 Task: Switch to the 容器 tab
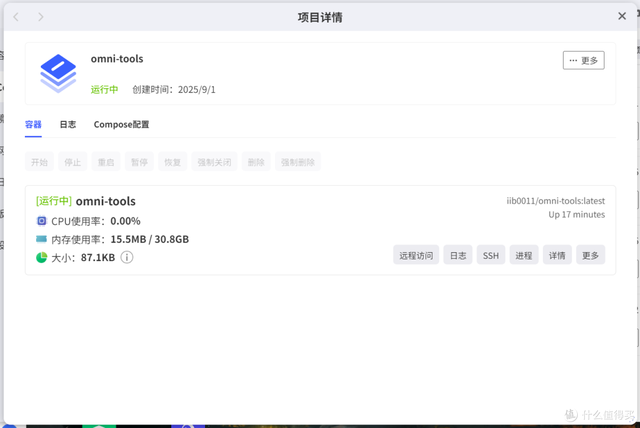33,124
